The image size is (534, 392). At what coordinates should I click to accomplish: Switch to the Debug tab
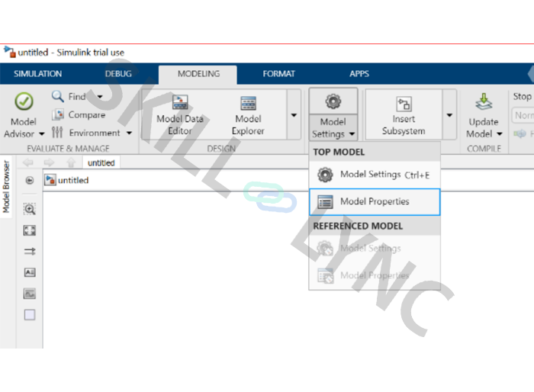118,74
